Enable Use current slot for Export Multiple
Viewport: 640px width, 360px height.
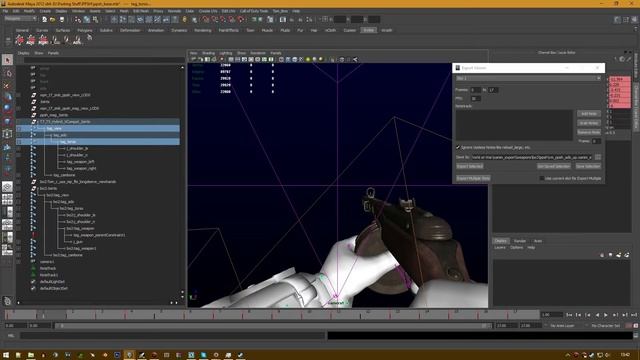tap(542, 178)
